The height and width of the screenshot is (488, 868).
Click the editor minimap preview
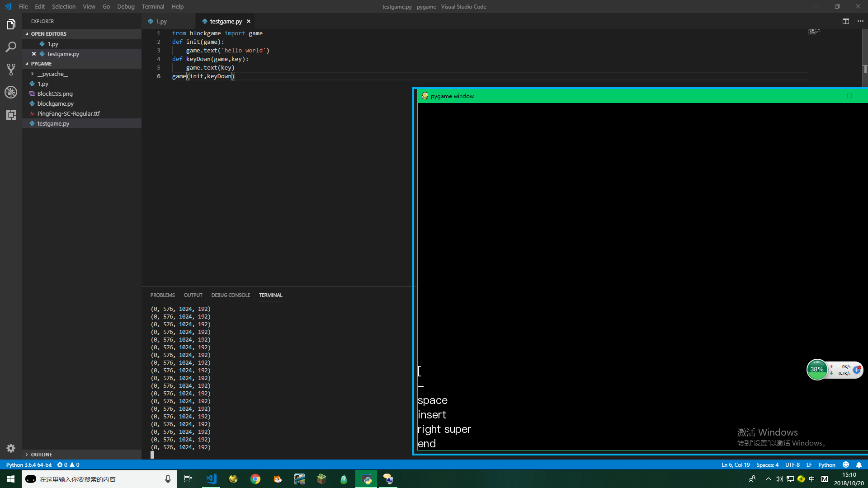[814, 32]
